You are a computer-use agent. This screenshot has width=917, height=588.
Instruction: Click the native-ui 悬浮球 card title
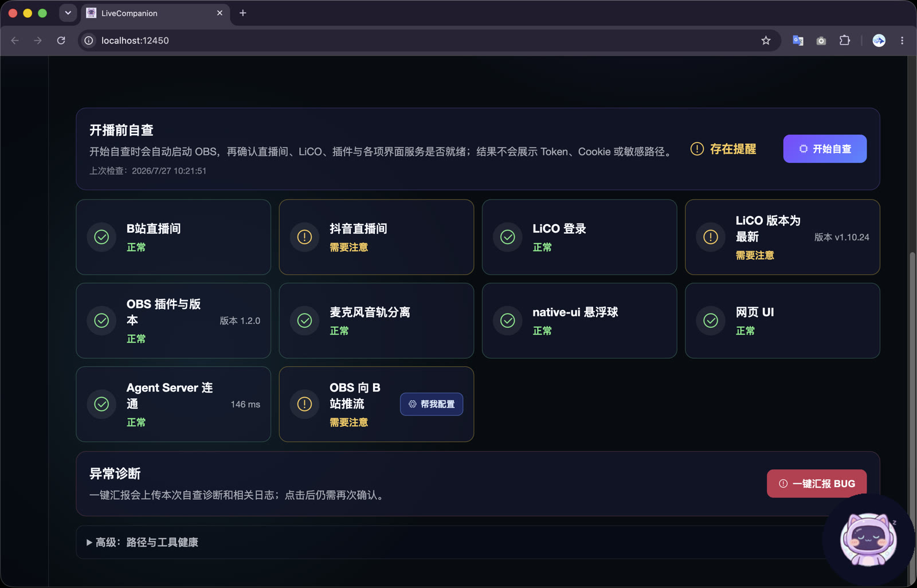(x=575, y=312)
